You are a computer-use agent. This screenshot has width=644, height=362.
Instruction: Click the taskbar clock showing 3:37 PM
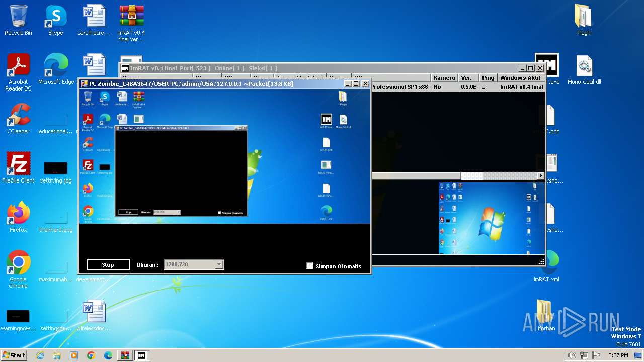618,355
